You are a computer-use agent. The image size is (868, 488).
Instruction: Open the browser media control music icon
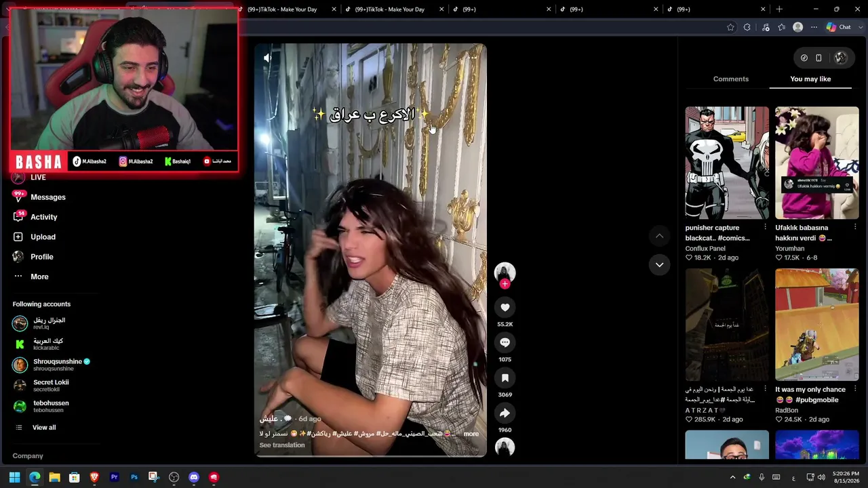point(766,27)
